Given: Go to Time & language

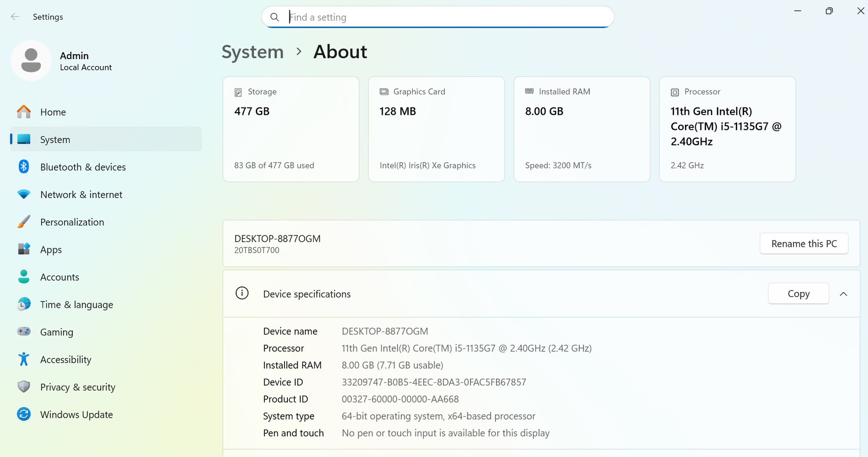Looking at the screenshot, I should point(76,305).
